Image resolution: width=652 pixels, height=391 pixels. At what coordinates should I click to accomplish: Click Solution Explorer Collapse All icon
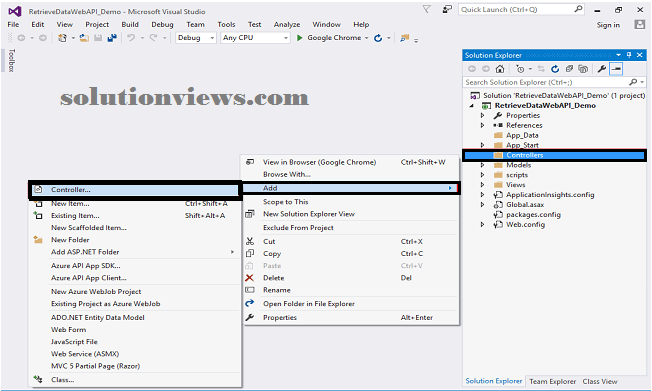click(569, 69)
